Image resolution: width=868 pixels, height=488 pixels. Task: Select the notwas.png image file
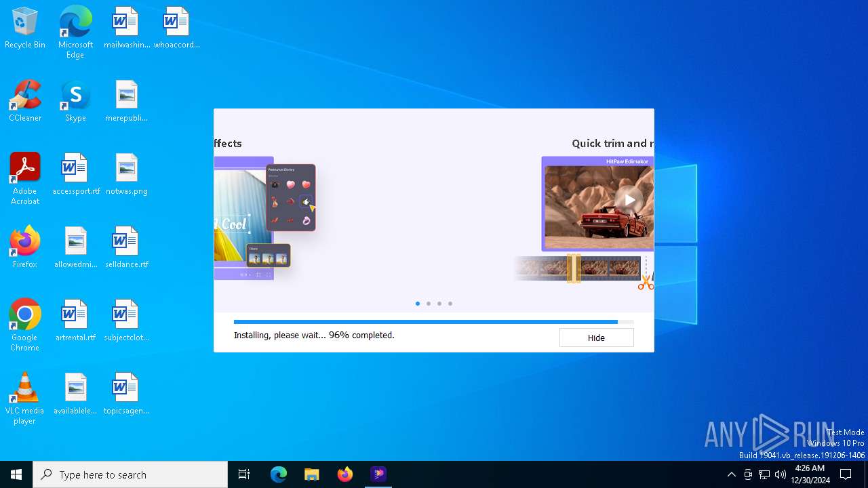coord(126,175)
